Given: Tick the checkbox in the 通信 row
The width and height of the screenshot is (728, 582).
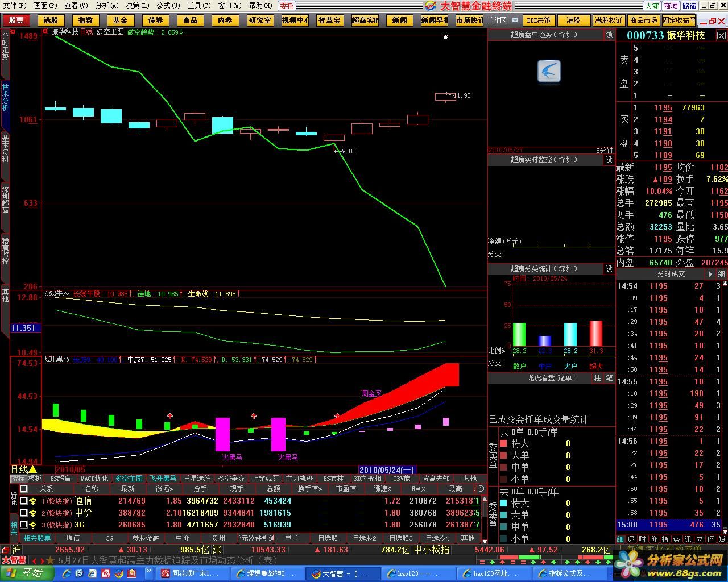Looking at the screenshot, I should (x=23, y=501).
